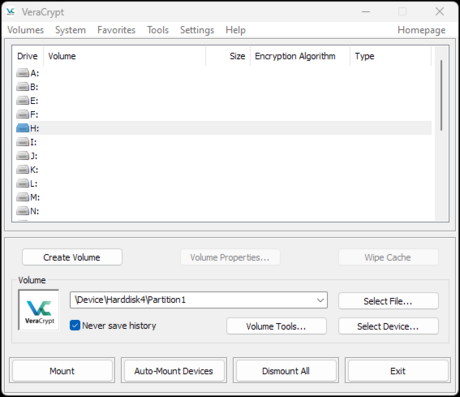Click the Select Device... button

(x=388, y=326)
